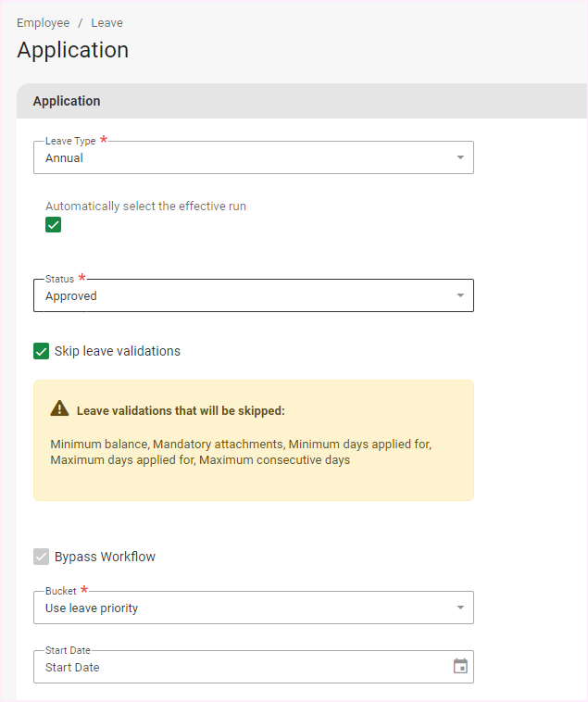Navigate to Leave in the breadcrumb
Image resolution: width=588 pixels, height=702 pixels.
106,23
